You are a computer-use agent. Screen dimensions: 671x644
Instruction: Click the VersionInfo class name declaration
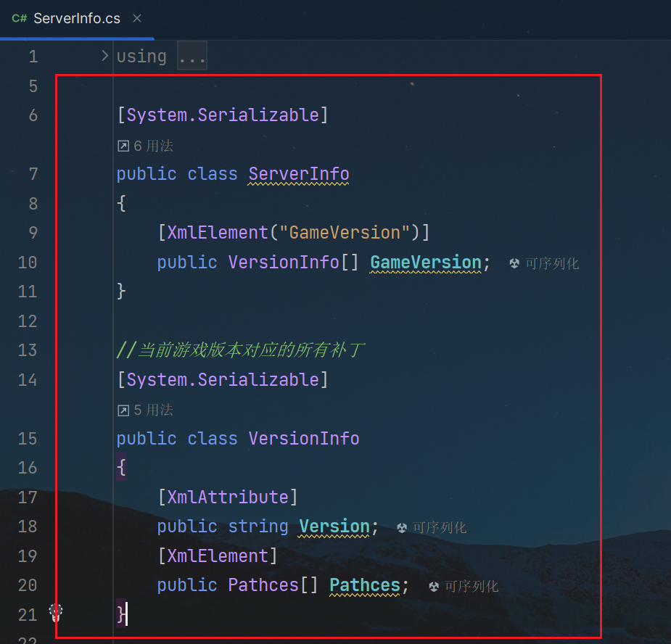click(x=304, y=439)
